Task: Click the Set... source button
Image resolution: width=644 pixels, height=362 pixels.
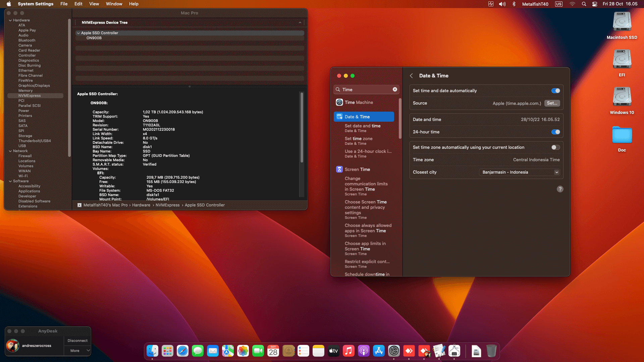Action: tap(552, 103)
